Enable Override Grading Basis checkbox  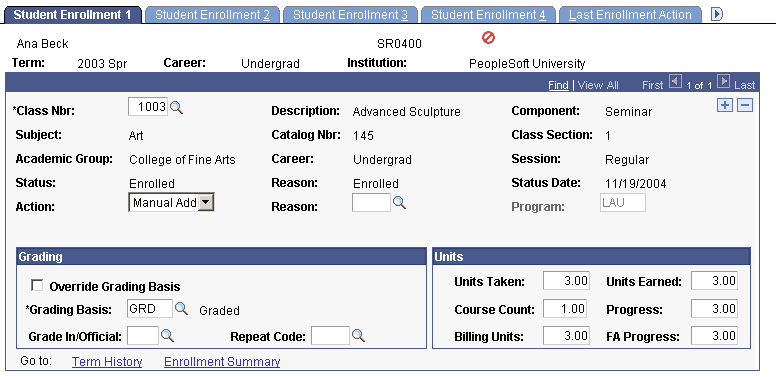coord(37,286)
